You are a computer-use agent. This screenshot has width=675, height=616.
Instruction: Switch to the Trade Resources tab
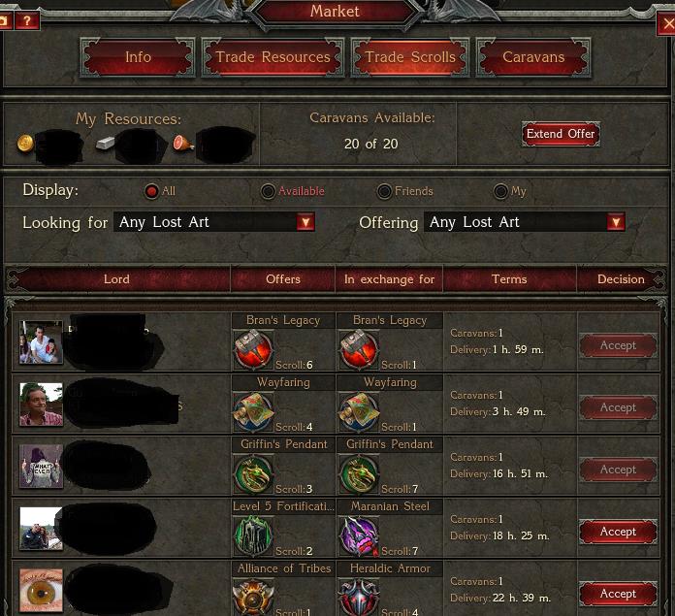click(273, 57)
